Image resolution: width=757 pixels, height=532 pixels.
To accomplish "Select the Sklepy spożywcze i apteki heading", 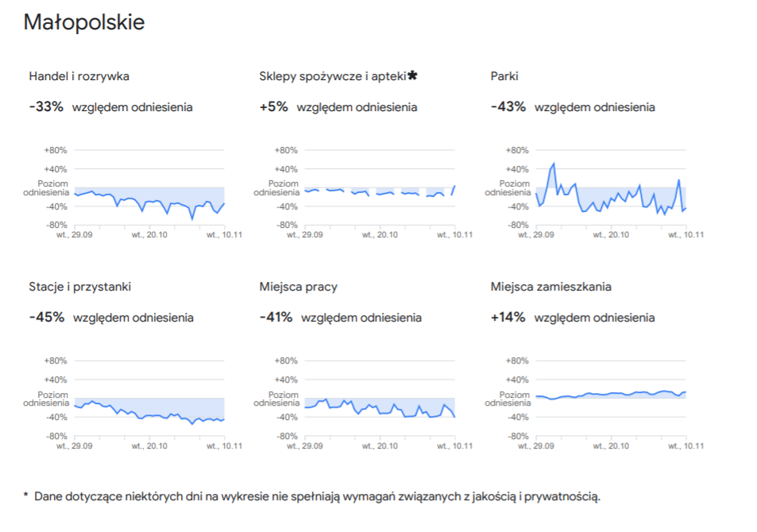I will 332,76.
